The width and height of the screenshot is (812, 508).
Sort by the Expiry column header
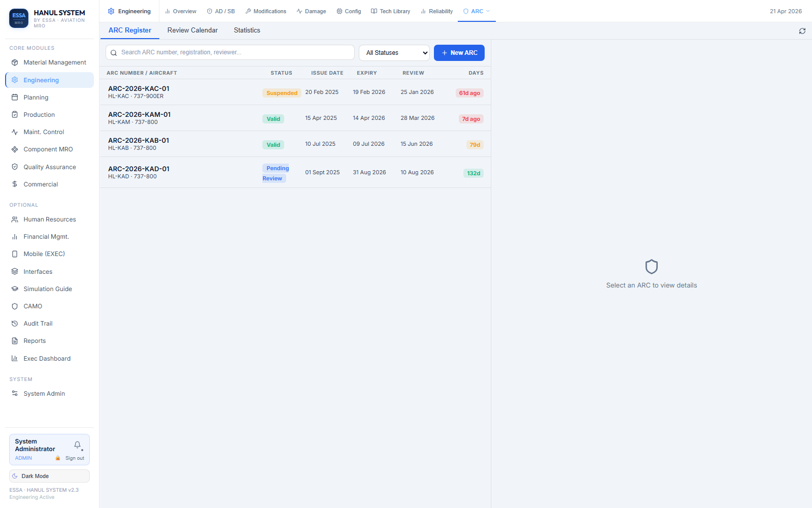coord(366,73)
